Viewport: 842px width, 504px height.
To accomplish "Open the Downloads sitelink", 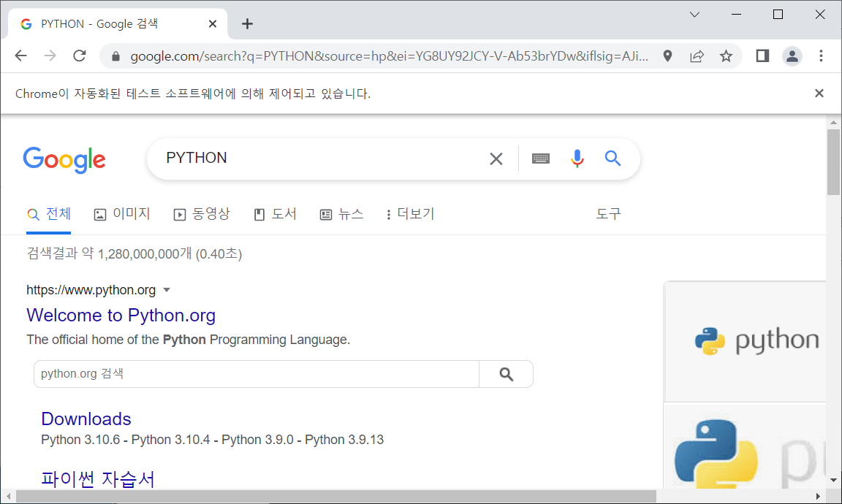I will coord(86,419).
